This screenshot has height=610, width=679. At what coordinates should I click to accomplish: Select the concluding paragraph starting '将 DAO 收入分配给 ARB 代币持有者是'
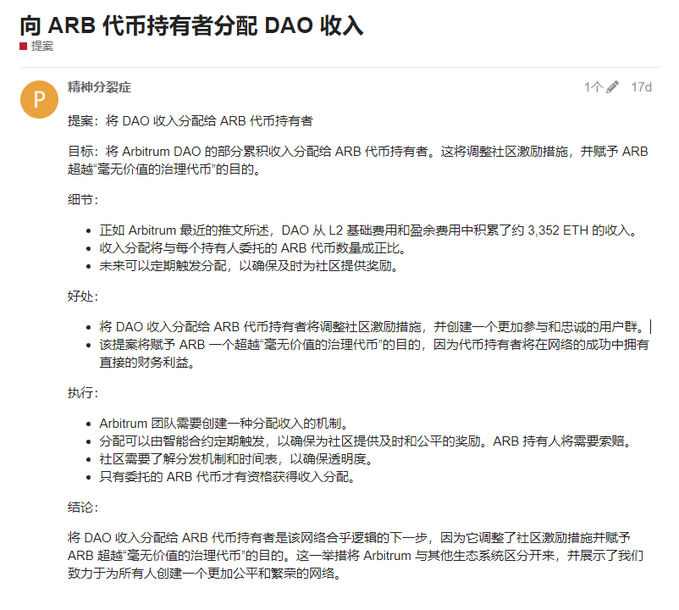pos(356,555)
